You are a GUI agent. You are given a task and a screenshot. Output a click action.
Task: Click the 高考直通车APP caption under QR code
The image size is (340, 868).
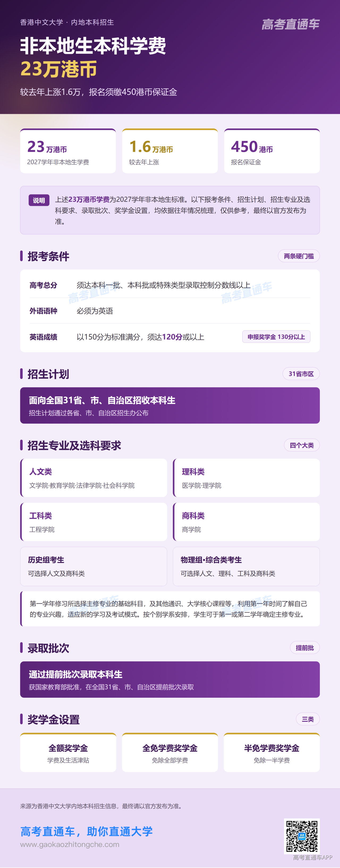pyautogui.click(x=313, y=858)
